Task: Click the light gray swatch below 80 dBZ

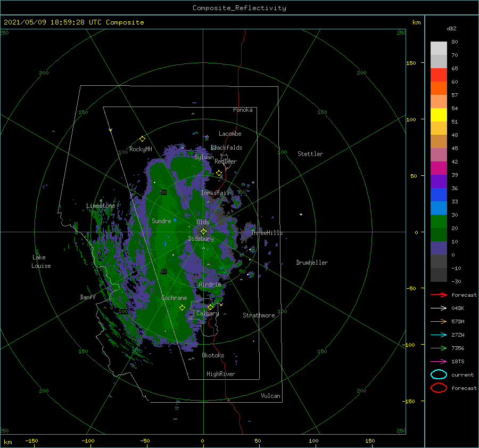Action: (439, 48)
